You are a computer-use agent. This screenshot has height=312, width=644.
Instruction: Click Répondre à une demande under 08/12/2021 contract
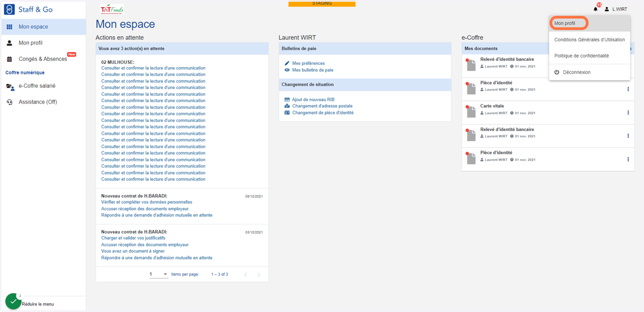pyautogui.click(x=157, y=215)
